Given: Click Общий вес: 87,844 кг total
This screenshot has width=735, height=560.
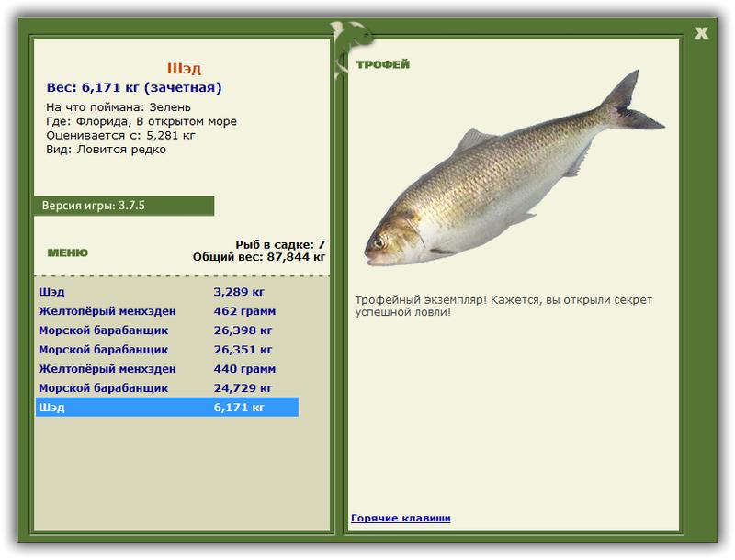Looking at the screenshot, I should [x=259, y=256].
